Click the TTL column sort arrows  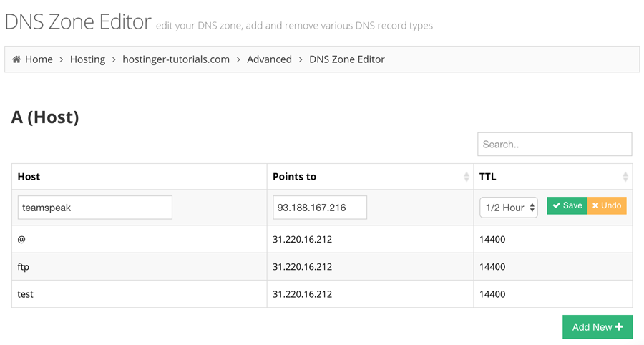click(x=625, y=177)
